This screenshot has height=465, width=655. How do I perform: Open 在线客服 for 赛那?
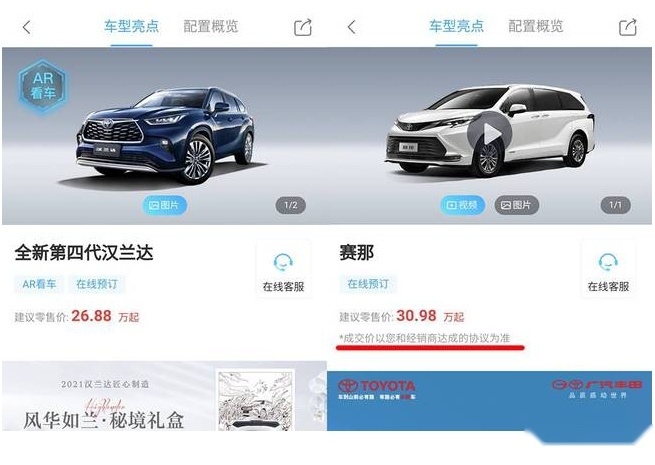[608, 269]
